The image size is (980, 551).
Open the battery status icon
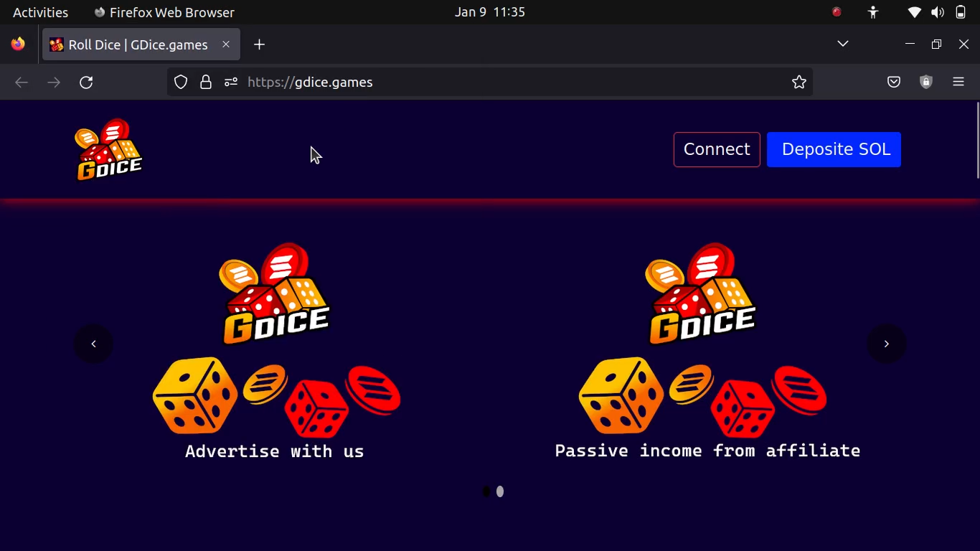coord(961,12)
